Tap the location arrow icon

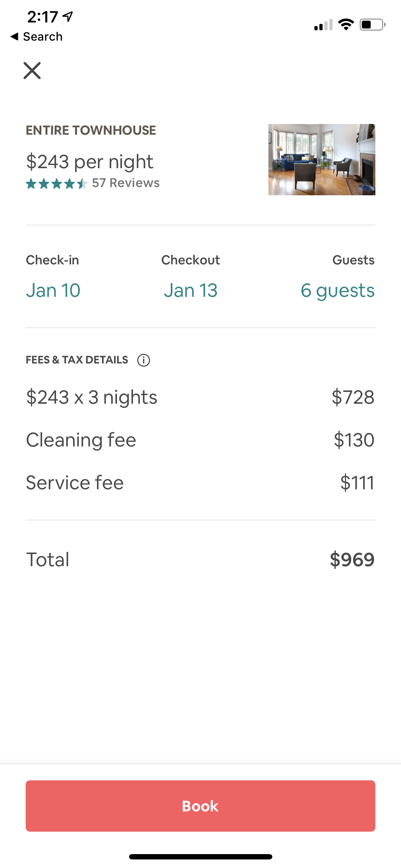(68, 16)
